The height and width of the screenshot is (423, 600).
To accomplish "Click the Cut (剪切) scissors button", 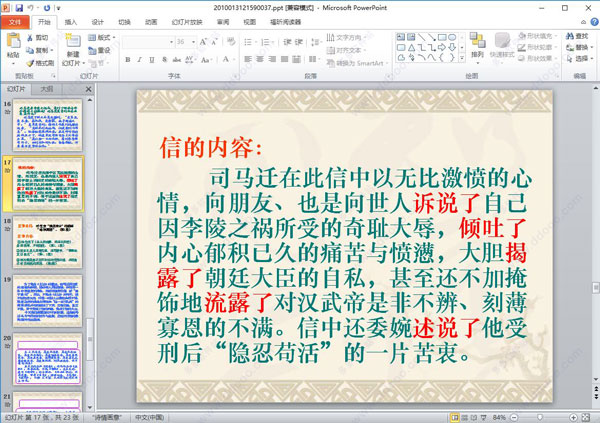I will (38, 38).
